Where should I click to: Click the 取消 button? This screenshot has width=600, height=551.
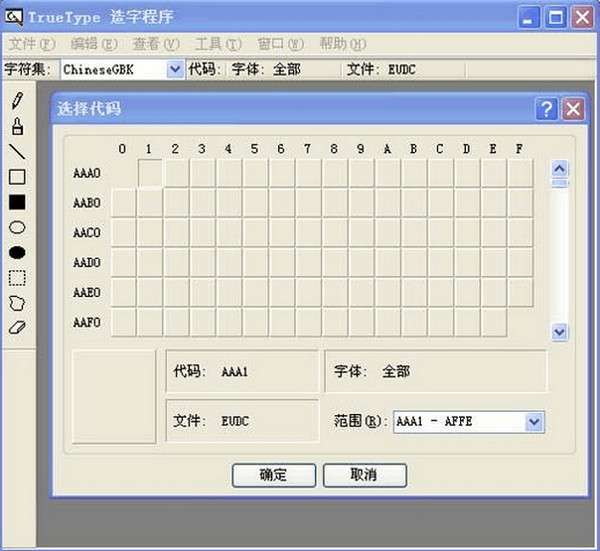(365, 475)
